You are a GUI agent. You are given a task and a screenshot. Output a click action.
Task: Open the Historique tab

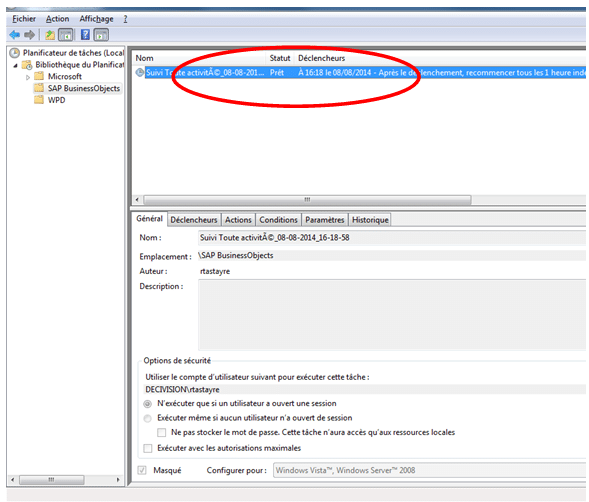370,220
